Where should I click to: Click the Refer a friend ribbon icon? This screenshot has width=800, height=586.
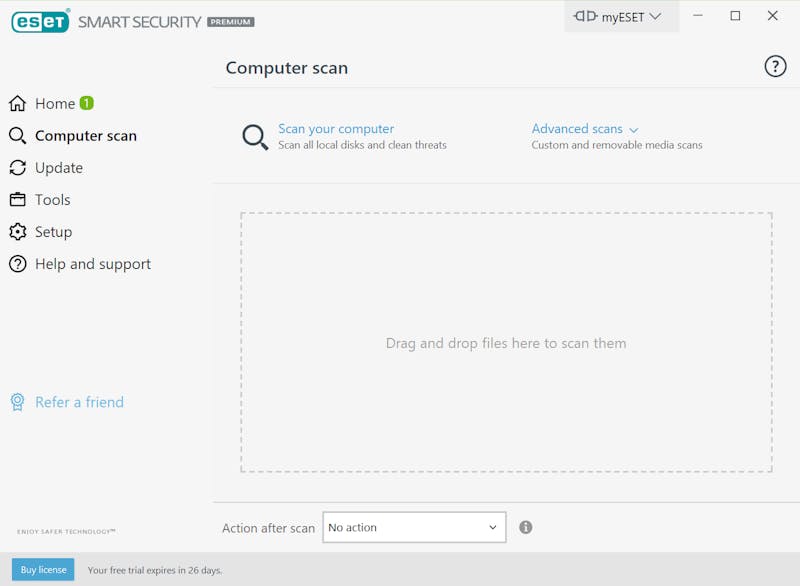click(17, 402)
